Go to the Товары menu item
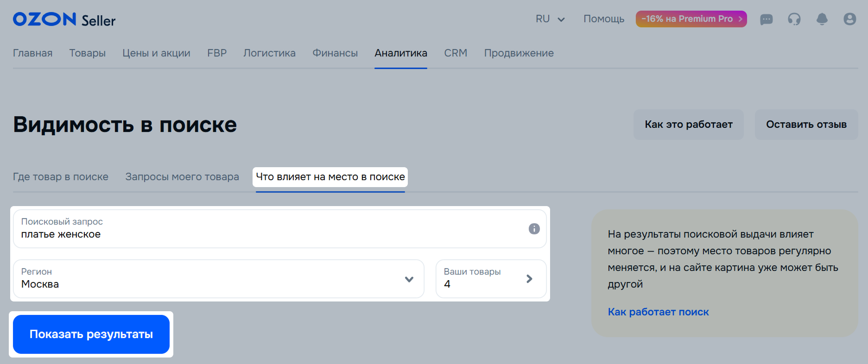The width and height of the screenshot is (868, 364). [87, 53]
